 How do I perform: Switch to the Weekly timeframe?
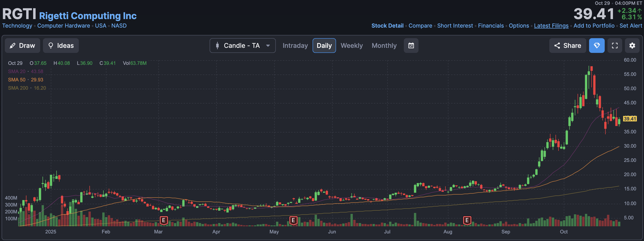(x=351, y=46)
